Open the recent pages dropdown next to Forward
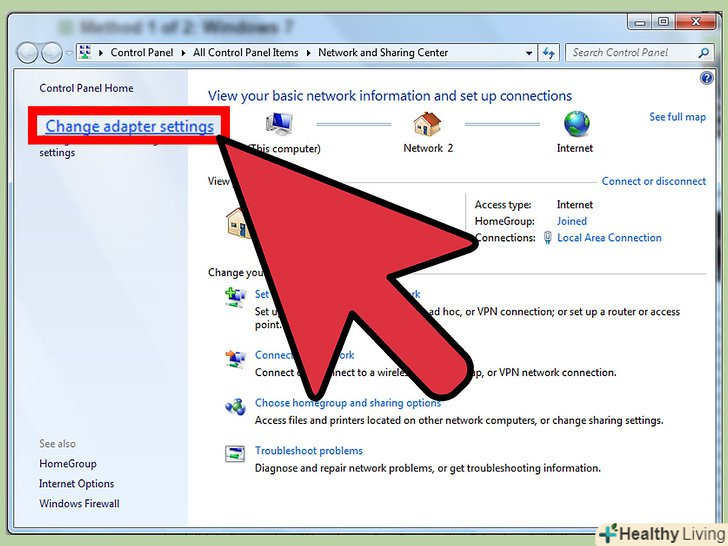The width and height of the screenshot is (728, 546). pos(69,53)
